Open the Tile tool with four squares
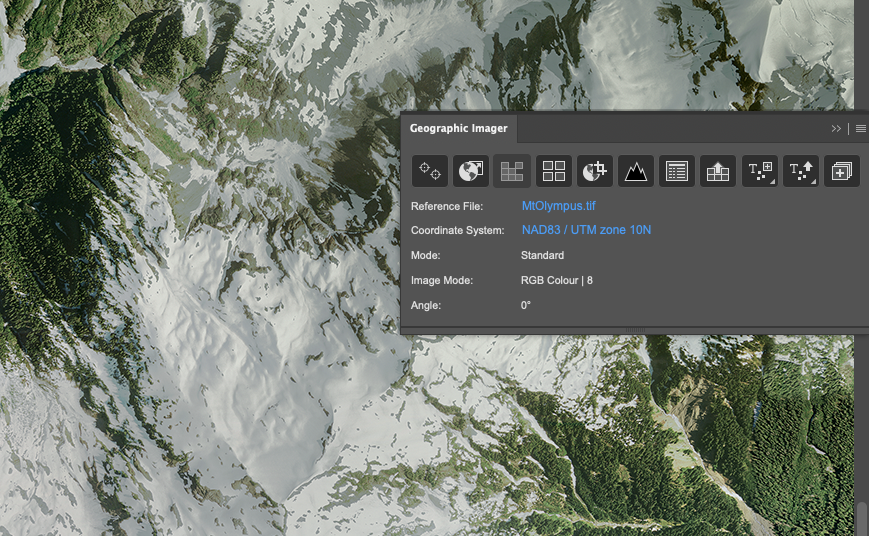 (x=553, y=171)
